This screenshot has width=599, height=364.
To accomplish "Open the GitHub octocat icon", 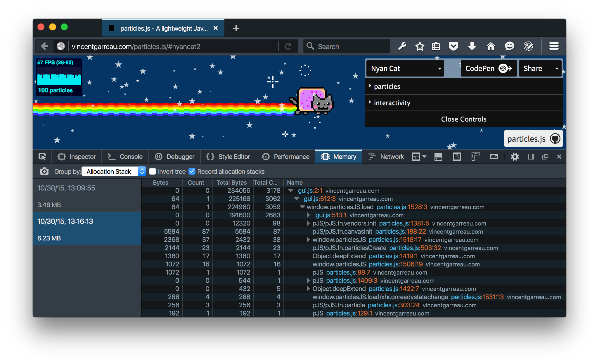I will point(555,139).
